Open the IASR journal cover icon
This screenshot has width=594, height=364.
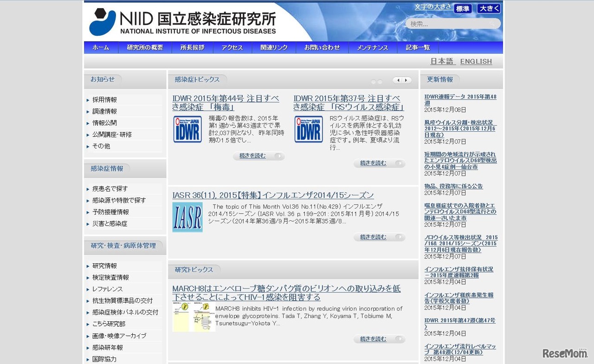coord(187,217)
